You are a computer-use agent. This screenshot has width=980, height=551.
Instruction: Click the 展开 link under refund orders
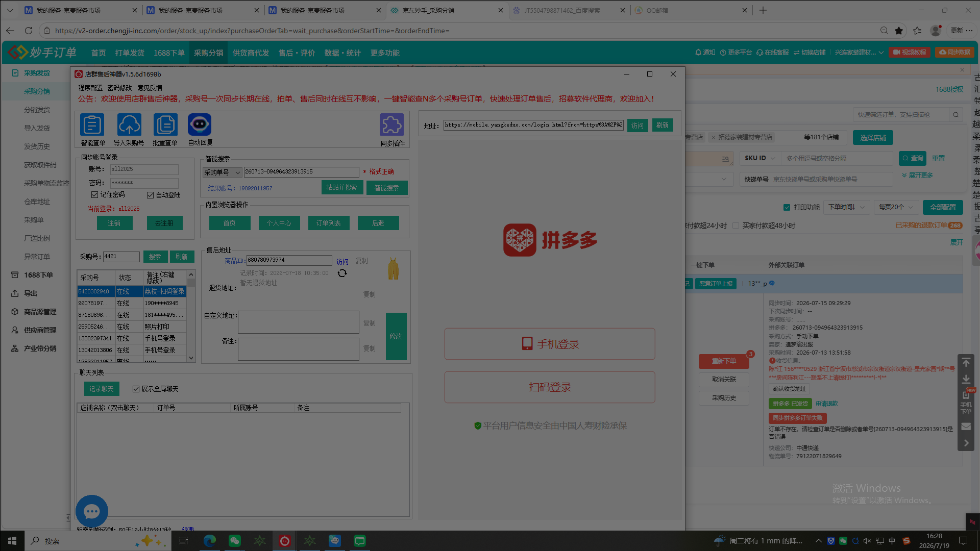tap(957, 242)
